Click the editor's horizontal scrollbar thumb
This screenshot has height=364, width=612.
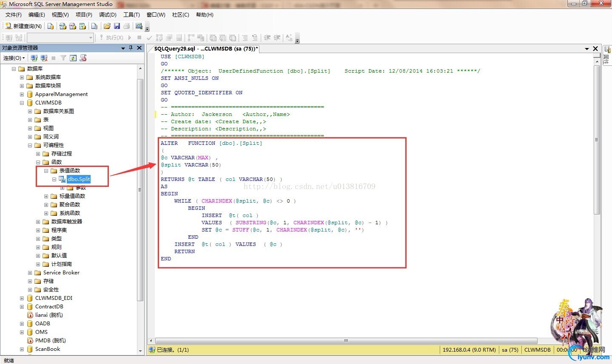point(346,341)
